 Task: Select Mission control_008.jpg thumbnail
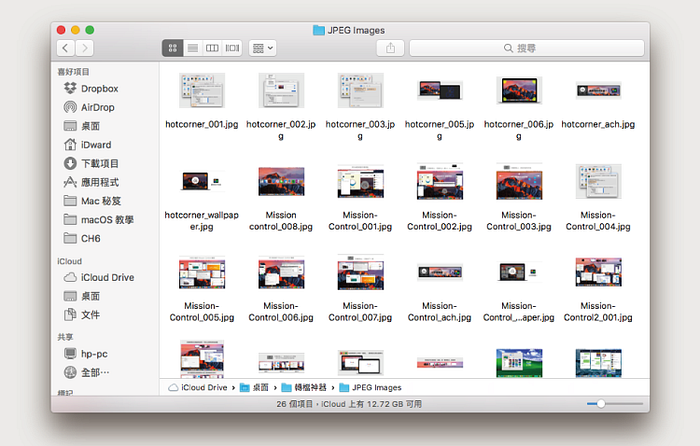[x=281, y=181]
